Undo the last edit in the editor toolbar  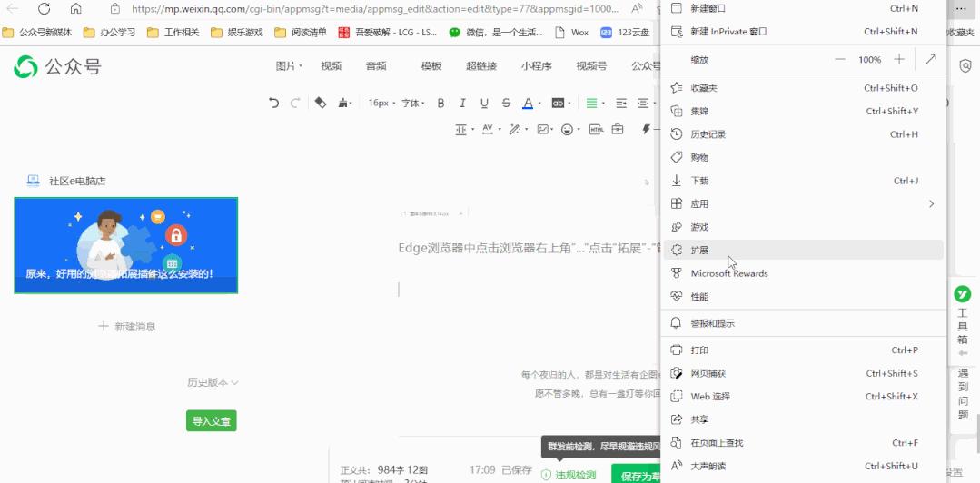(273, 103)
